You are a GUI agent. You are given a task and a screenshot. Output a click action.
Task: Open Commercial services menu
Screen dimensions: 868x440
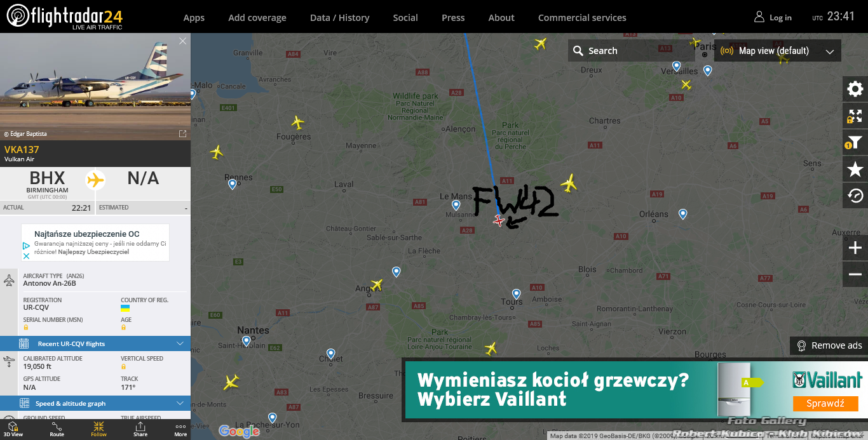(x=582, y=18)
